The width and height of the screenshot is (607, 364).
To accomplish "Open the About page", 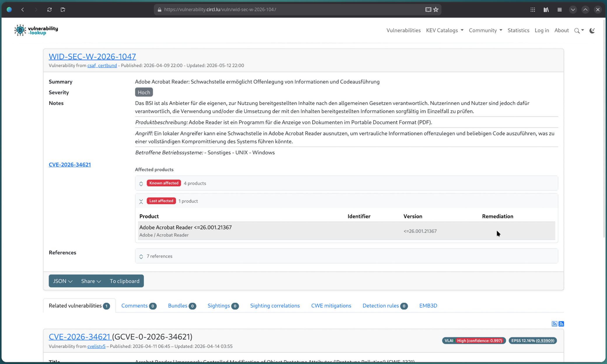I will [561, 30].
